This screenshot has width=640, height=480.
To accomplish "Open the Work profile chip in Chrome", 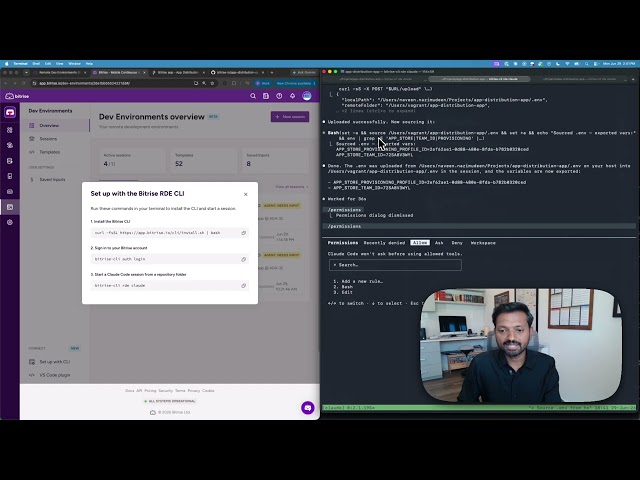I will (263, 83).
